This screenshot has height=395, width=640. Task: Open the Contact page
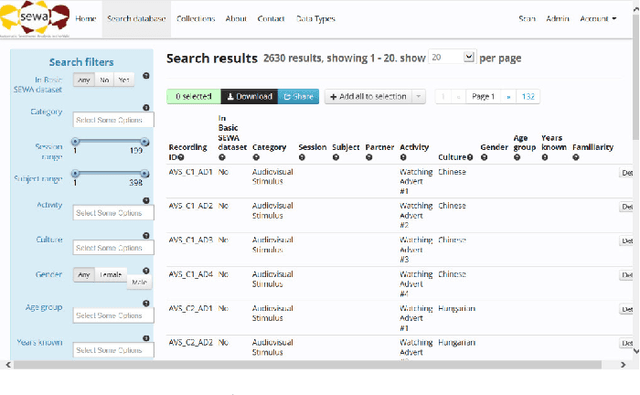tap(271, 19)
